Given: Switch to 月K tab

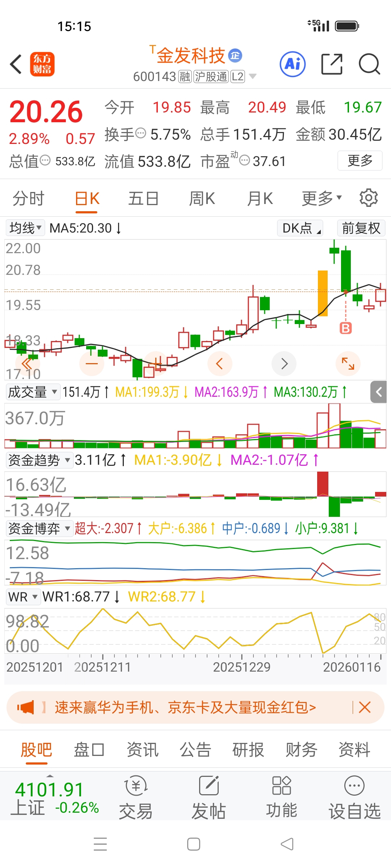Looking at the screenshot, I should click(x=260, y=198).
